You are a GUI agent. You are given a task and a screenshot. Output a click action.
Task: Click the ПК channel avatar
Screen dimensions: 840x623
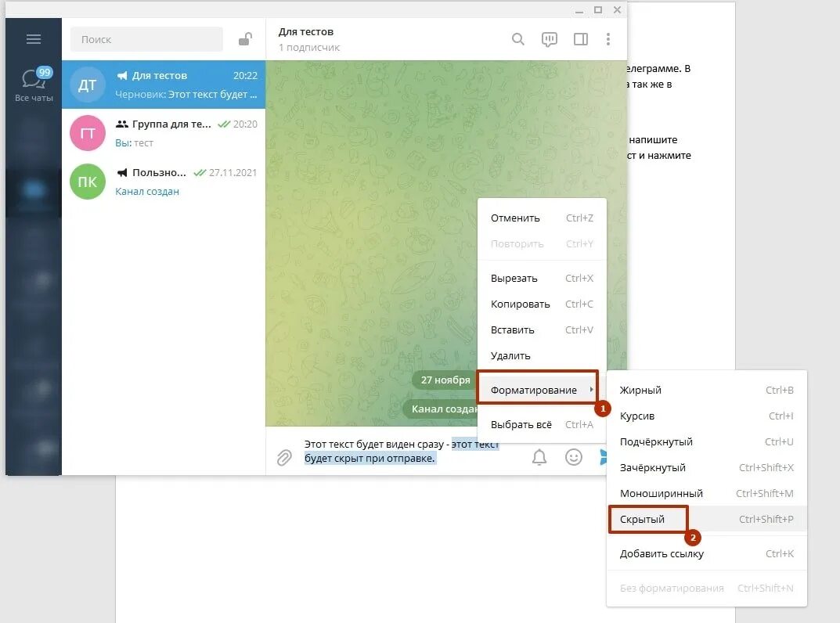(x=88, y=181)
